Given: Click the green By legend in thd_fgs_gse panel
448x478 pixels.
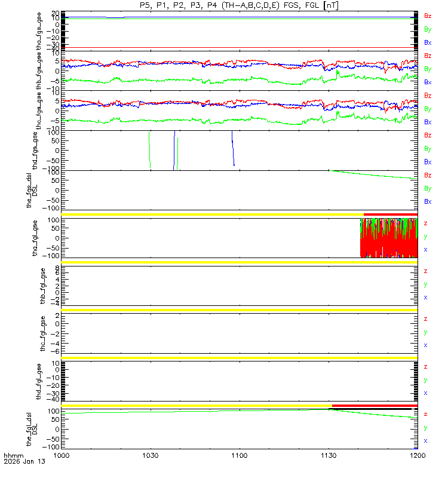Looking at the screenshot, I should 428,149.
